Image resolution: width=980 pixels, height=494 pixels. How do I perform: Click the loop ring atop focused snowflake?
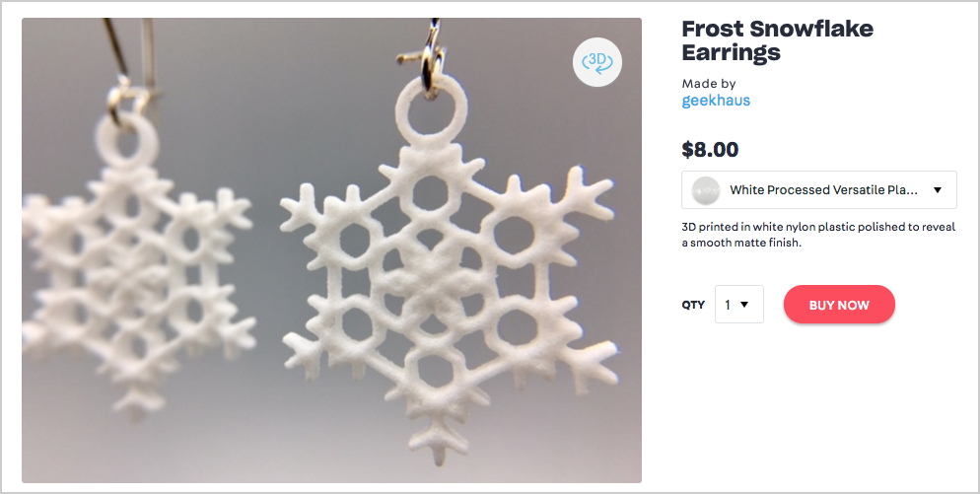point(431,112)
